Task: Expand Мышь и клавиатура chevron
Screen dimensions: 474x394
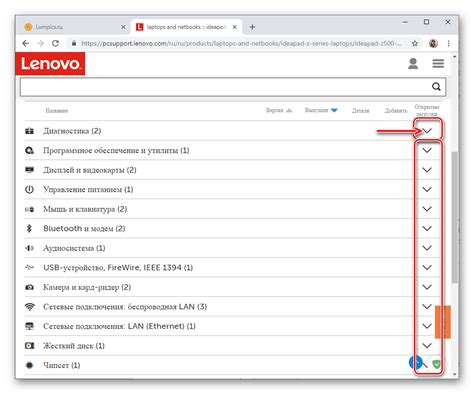Action: (x=427, y=209)
